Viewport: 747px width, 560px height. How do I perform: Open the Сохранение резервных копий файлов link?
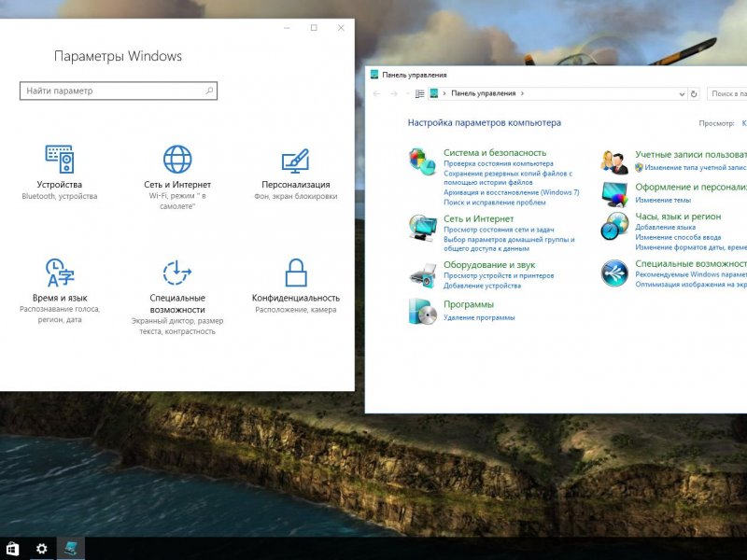[x=508, y=177]
